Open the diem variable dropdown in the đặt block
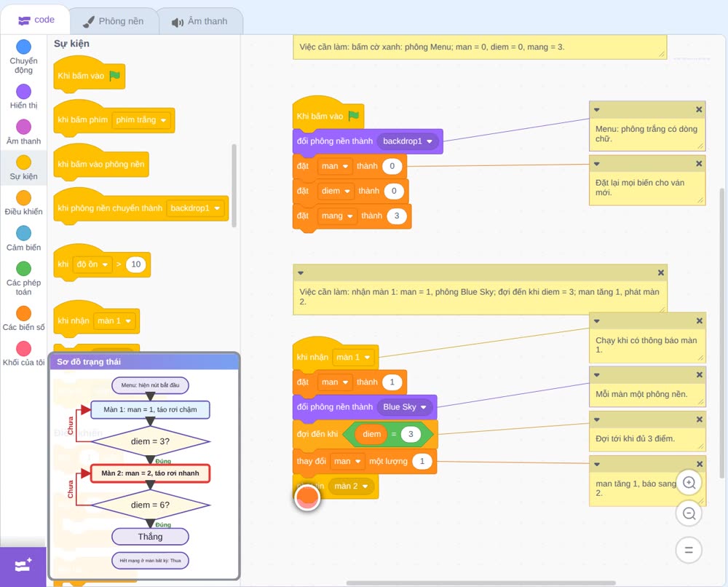Screen dimensions: 728x587 (x=335, y=191)
